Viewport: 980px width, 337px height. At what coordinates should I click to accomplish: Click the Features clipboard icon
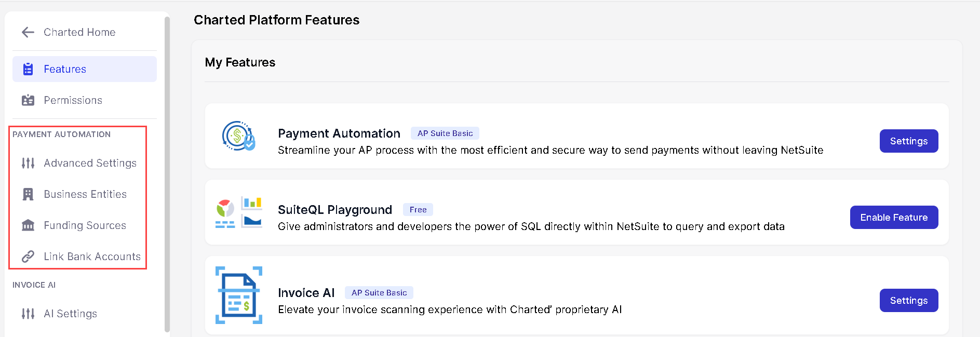point(28,69)
